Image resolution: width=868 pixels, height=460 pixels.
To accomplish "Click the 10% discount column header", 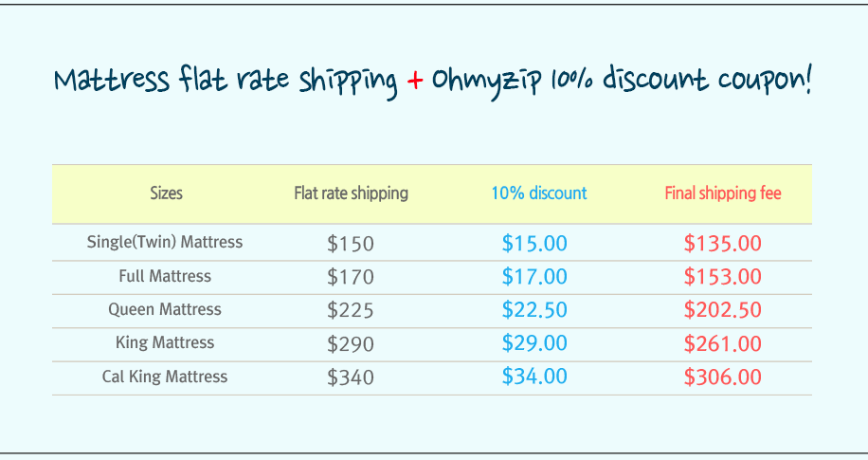I will (x=538, y=193).
